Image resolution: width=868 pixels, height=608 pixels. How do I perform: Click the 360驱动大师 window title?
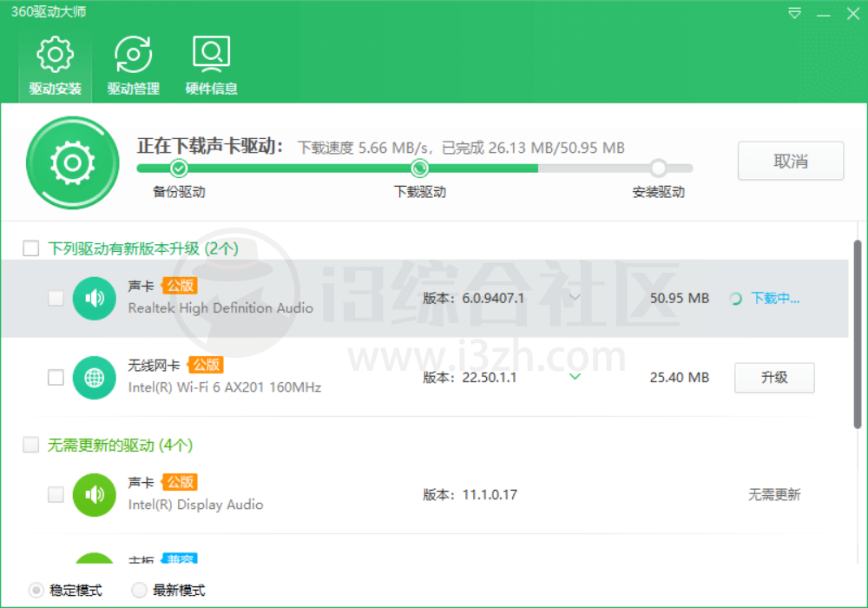click(49, 11)
